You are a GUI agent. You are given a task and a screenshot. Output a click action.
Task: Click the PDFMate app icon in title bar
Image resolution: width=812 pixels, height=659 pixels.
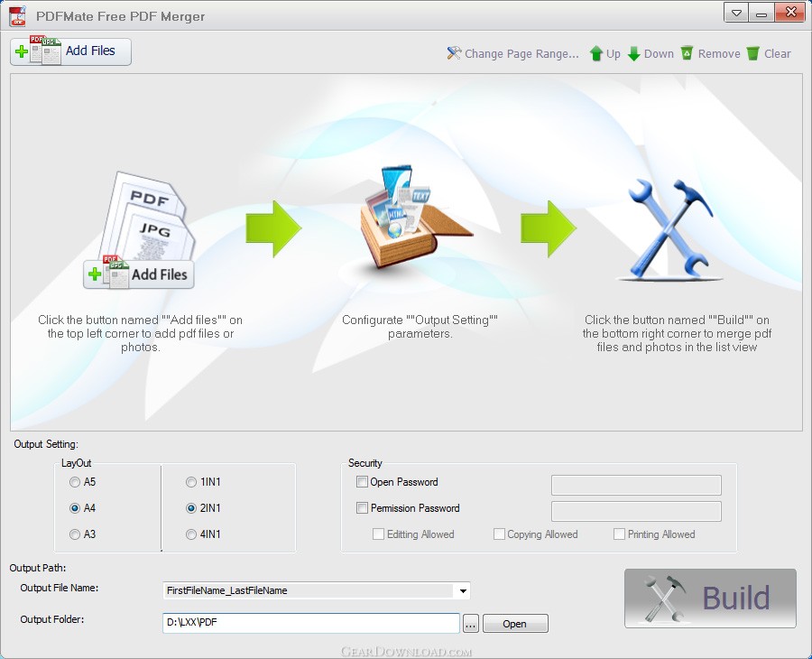18,16
